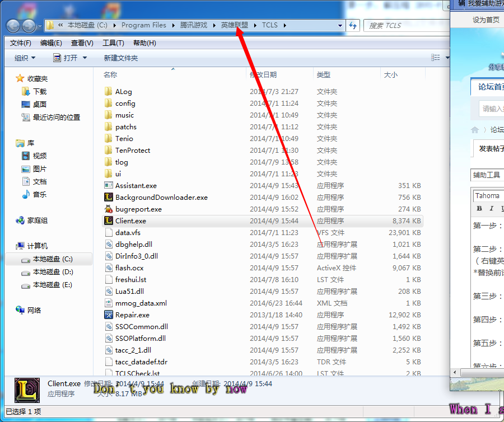The width and height of the screenshot is (504, 422).
Task: Click the bugreport.exe bug icon
Action: click(x=109, y=209)
